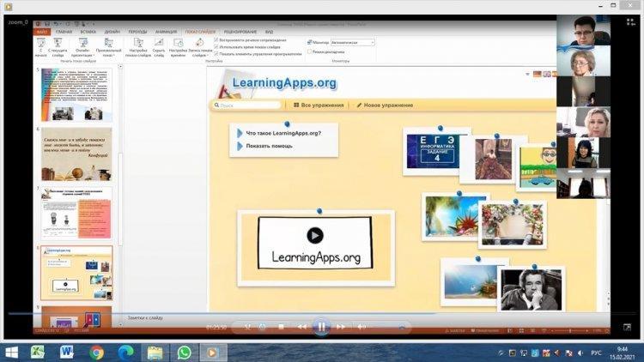Open the ФАЙЛ tab in PowerPoint
Viewport: 644px width, 362px height.
41,32
